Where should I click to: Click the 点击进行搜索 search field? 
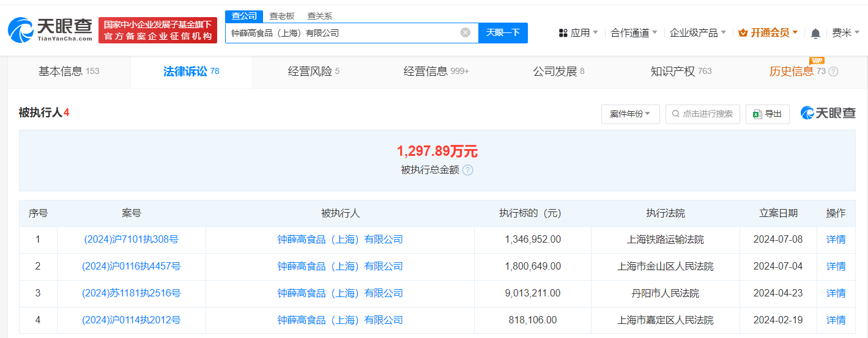703,114
